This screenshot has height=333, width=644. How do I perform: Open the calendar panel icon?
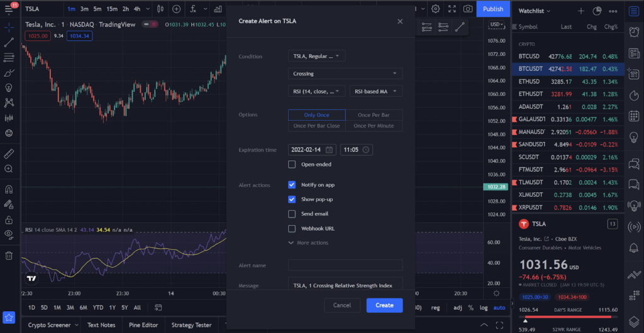click(634, 116)
